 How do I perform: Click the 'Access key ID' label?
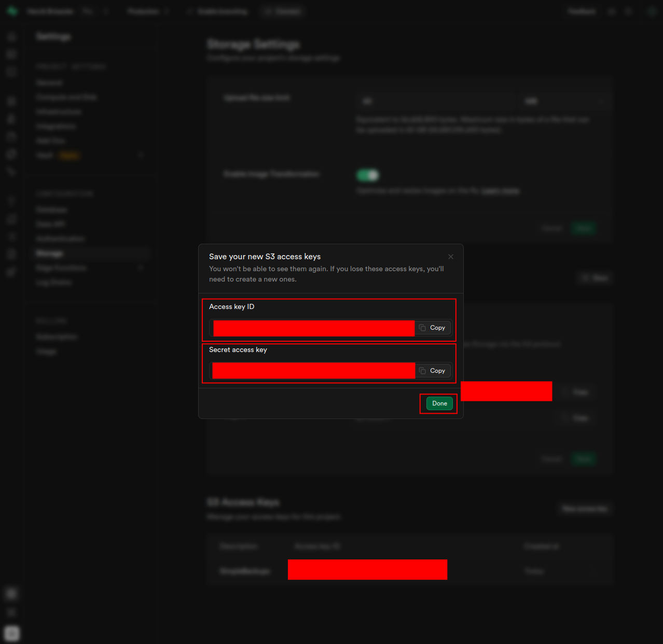pos(231,307)
